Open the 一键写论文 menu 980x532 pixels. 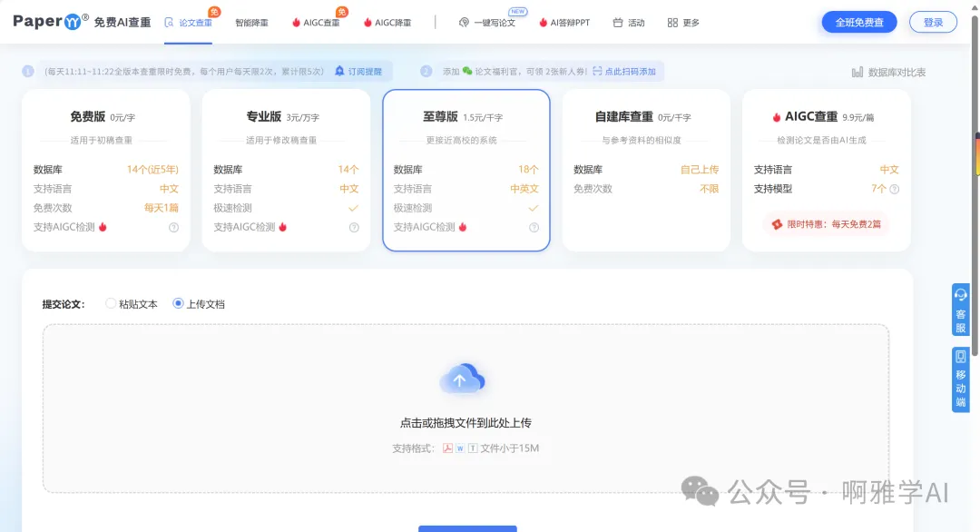click(487, 23)
